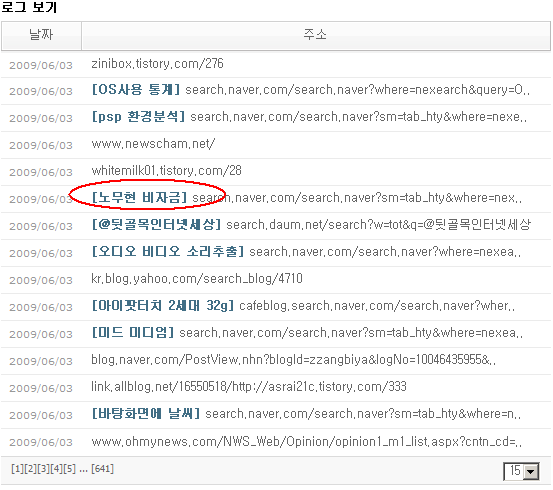This screenshot has width=553, height=490.
Task: Click search.daum.net URL next to [@뒷골목인터넷세상]
Action: click(x=378, y=225)
